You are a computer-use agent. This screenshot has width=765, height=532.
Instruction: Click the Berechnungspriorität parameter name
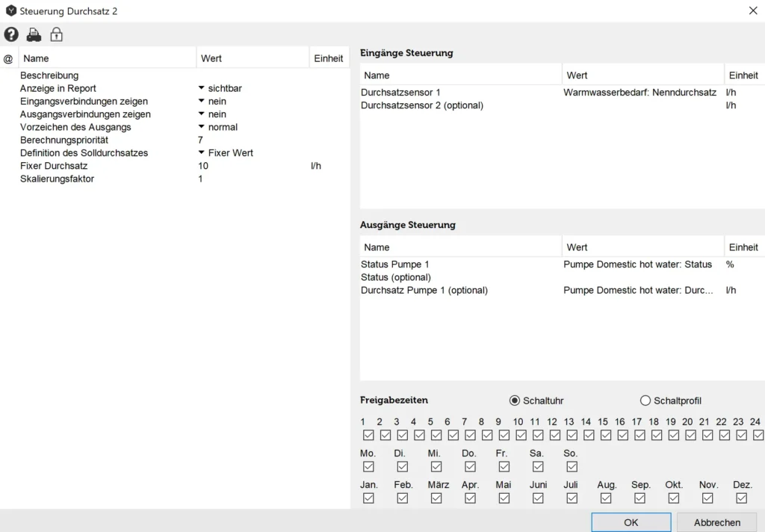64,140
